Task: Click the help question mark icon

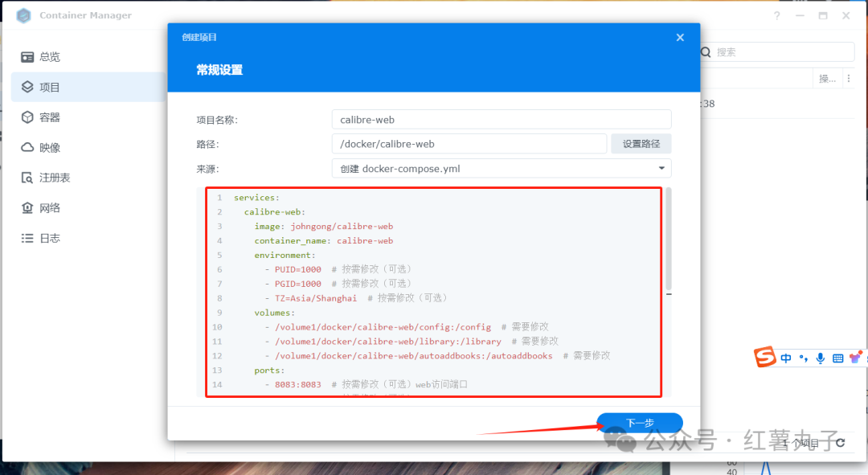Action: [777, 15]
